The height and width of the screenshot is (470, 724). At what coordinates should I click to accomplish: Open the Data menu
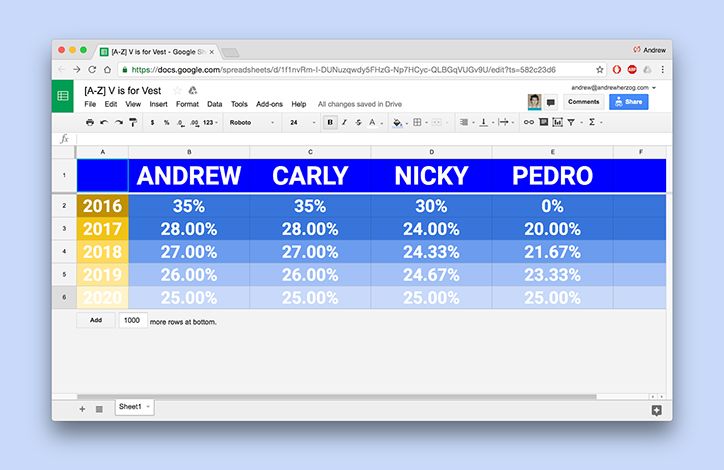[x=215, y=104]
